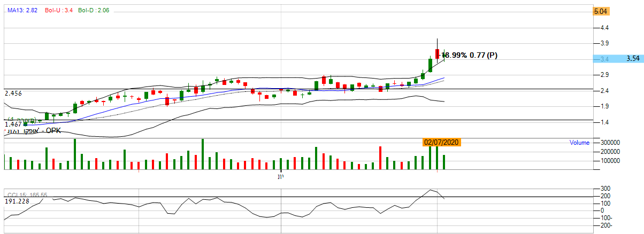Click the 1.9 price axis value
Image resolution: width=644 pixels, height=234 pixels.
coord(604,107)
